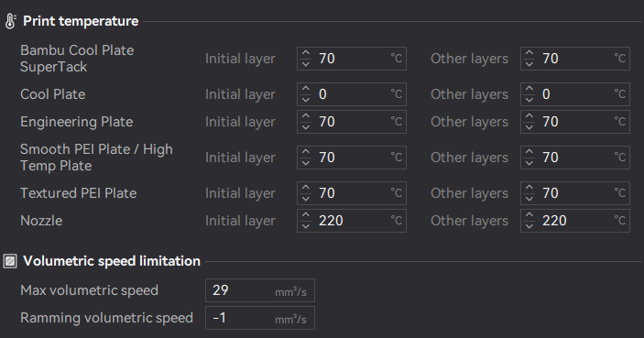Increase Smooth PEI Plate initial layer temperature
This screenshot has height=338, width=644.
(306, 152)
